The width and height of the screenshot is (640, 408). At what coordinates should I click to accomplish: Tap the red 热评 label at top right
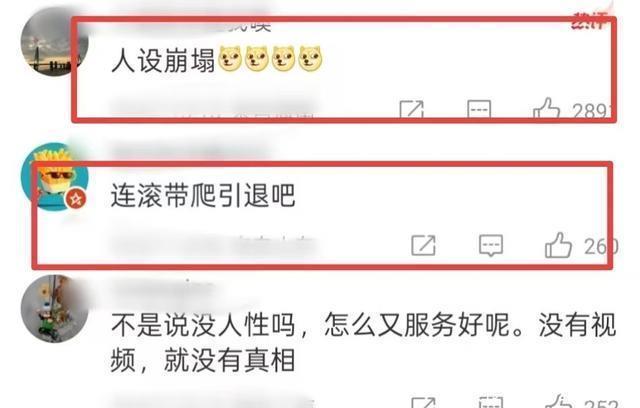[x=589, y=21]
